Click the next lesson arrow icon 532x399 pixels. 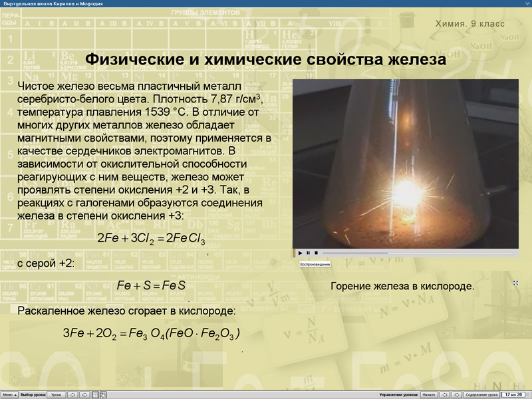85,394
